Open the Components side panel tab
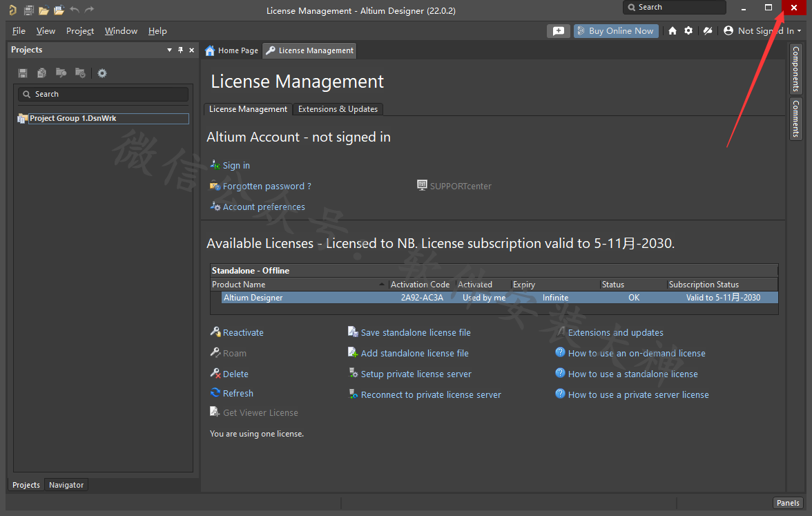The height and width of the screenshot is (516, 812). pos(796,69)
